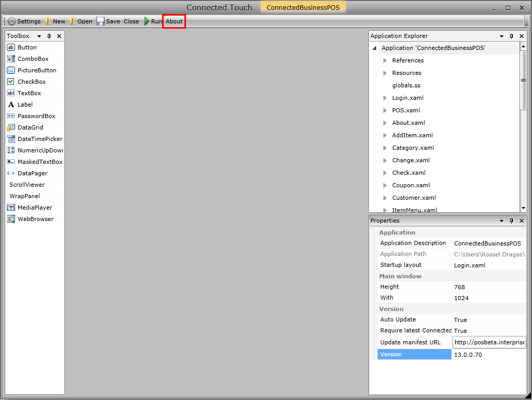Expand the References tree node
This screenshot has width=532, height=400.
pyautogui.click(x=385, y=60)
